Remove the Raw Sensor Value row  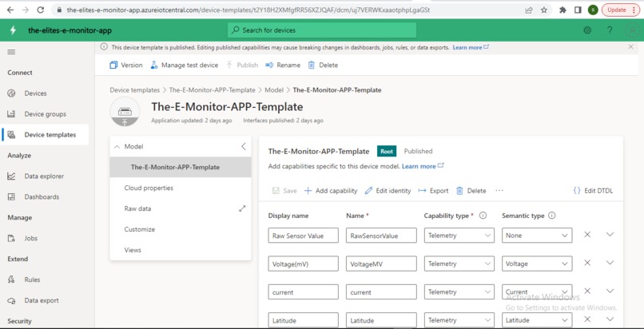pyautogui.click(x=587, y=235)
